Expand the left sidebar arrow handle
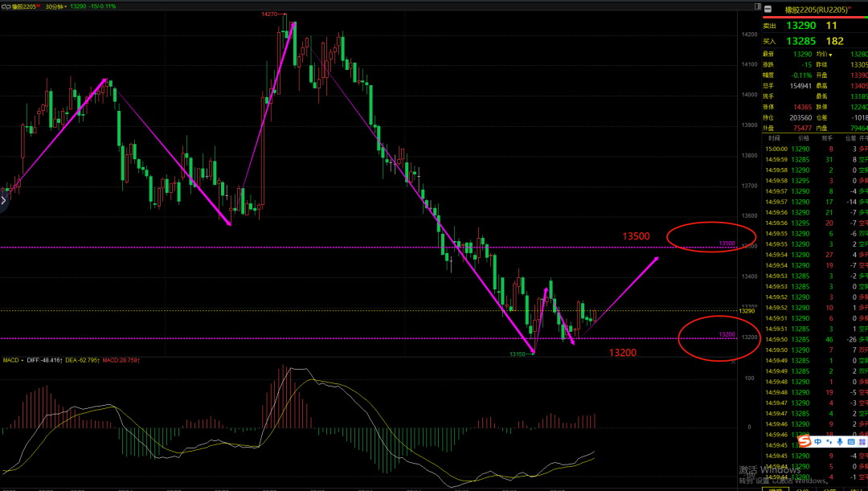868x491 pixels. 3,200
